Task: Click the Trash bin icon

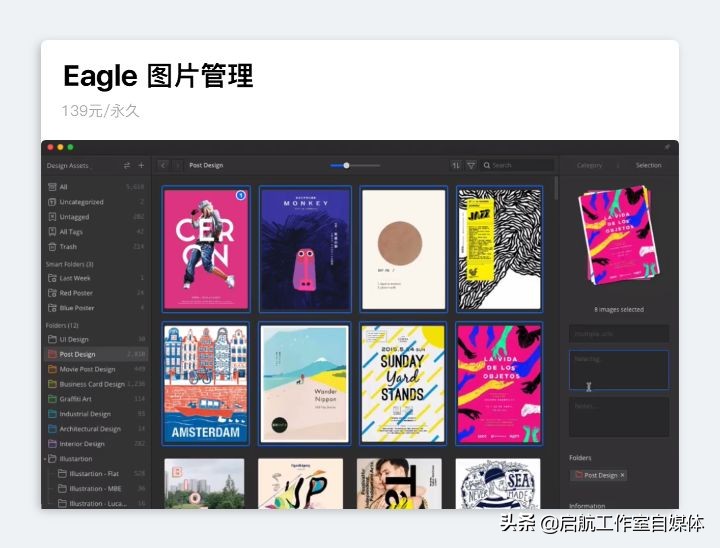Action: 52,247
